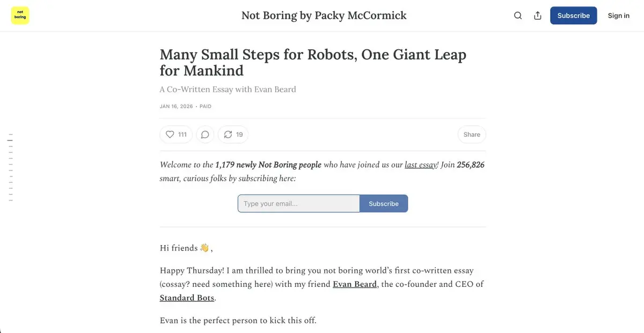Click the blue Subscribe button in header
Image resolution: width=644 pixels, height=333 pixels.
pos(573,16)
